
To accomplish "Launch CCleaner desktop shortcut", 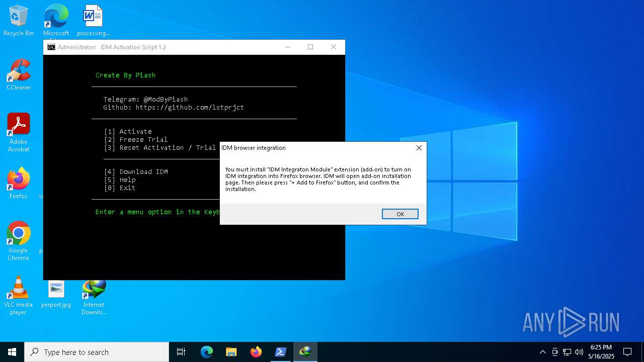I will (x=19, y=75).
